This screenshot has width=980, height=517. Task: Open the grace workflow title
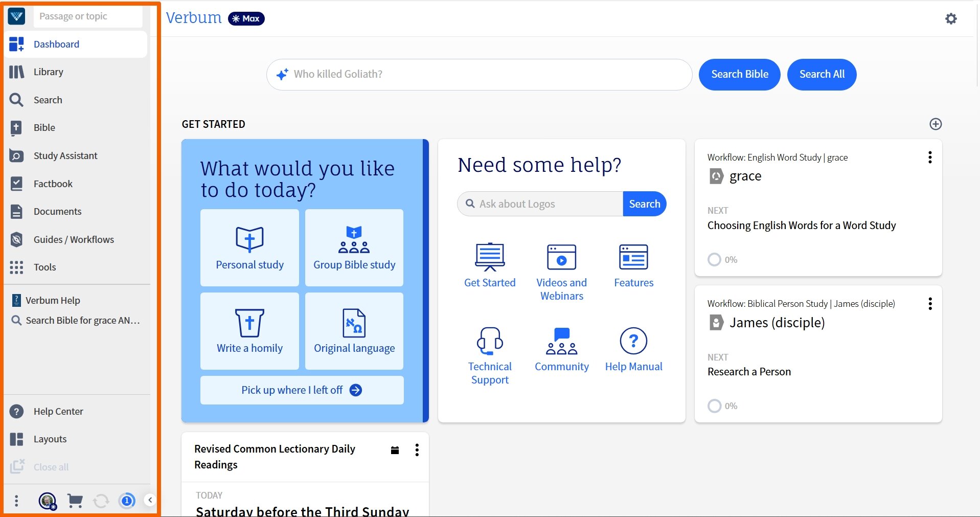[x=745, y=176]
